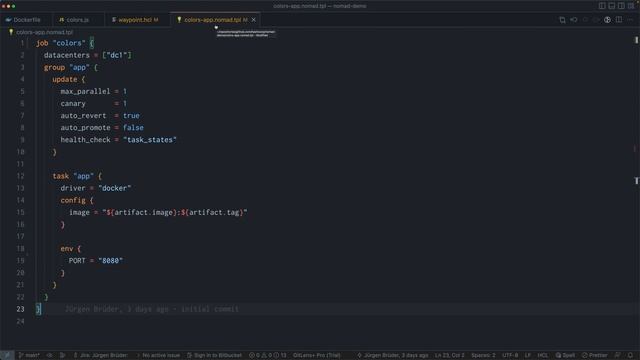
Task: Click the inline blame annotation on line 23
Action: coord(152,309)
